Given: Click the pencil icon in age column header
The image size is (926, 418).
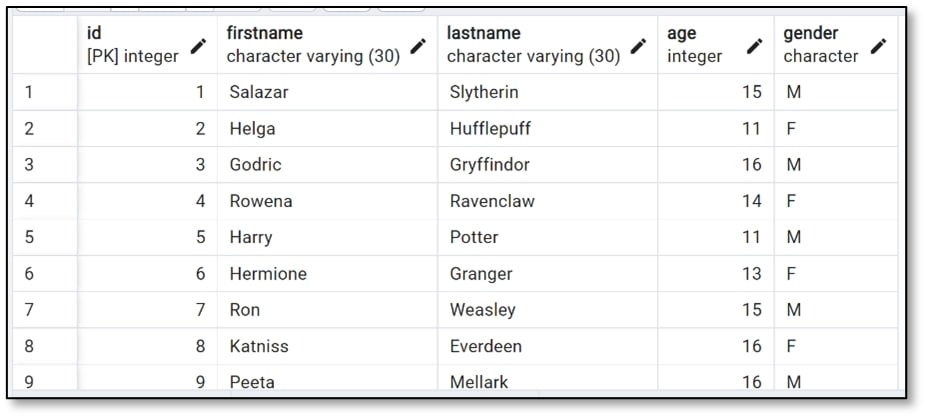Looking at the screenshot, I should pyautogui.click(x=755, y=45).
